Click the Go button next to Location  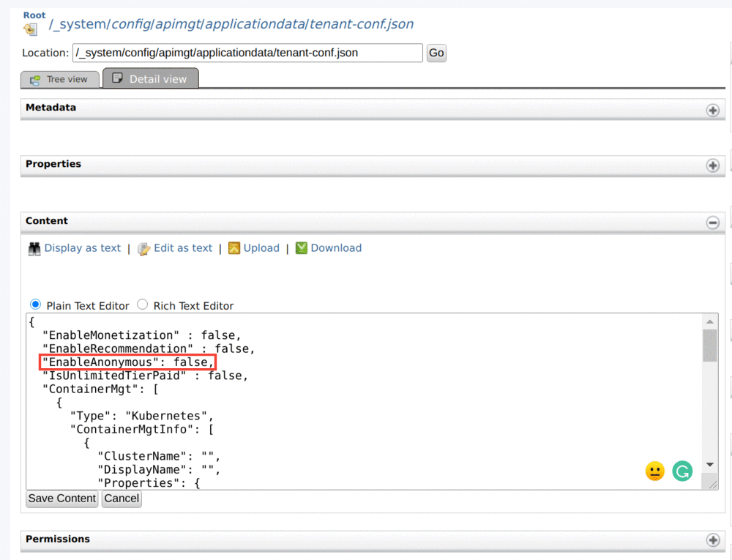pyautogui.click(x=436, y=53)
